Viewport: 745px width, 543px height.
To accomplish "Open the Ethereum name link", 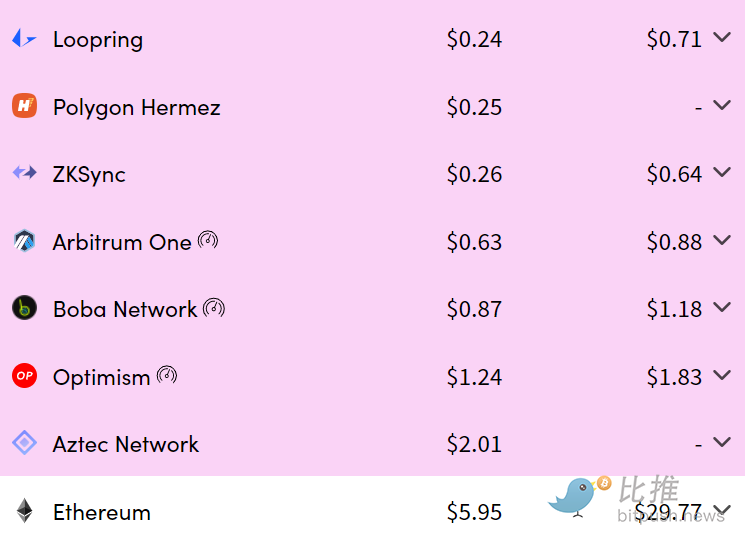I will click(x=102, y=512).
